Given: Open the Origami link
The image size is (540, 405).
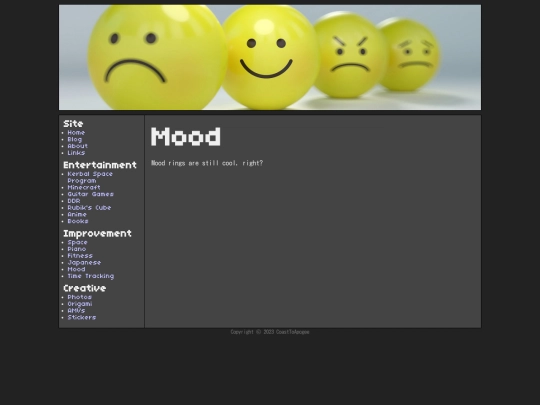Looking at the screenshot, I should tap(80, 304).
